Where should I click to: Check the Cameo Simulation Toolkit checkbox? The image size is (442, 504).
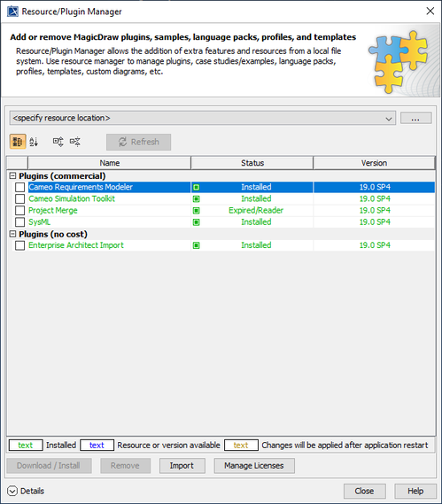[x=20, y=199]
